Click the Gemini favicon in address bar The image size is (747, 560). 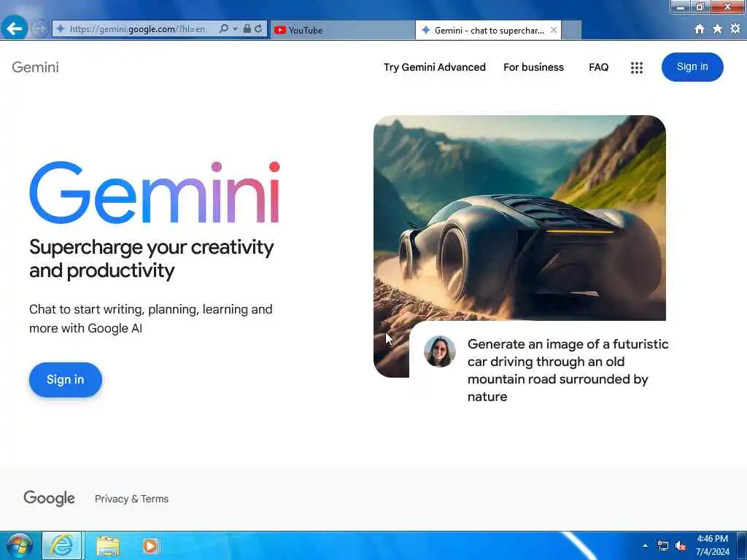click(61, 29)
